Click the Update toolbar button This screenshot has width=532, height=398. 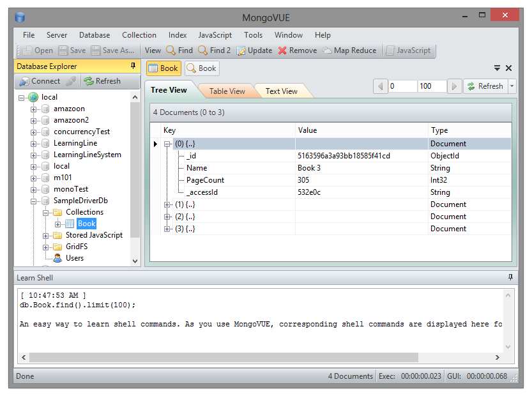coord(254,50)
